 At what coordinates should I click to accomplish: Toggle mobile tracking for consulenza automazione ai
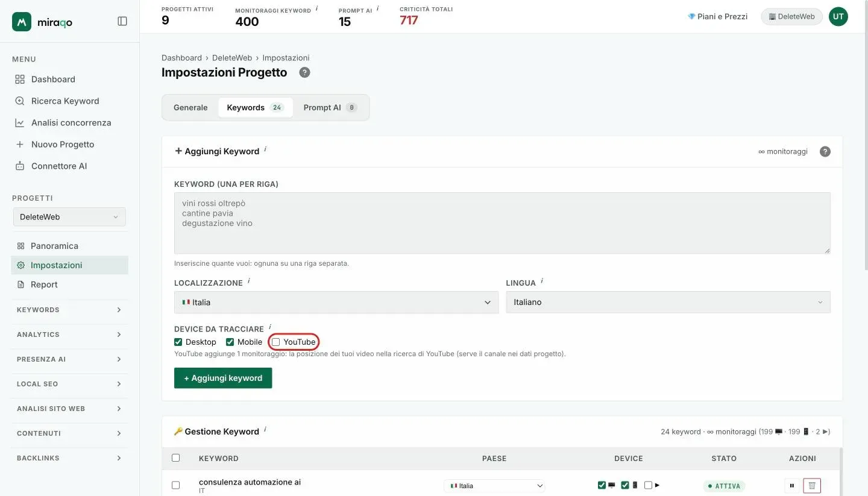[625, 485]
